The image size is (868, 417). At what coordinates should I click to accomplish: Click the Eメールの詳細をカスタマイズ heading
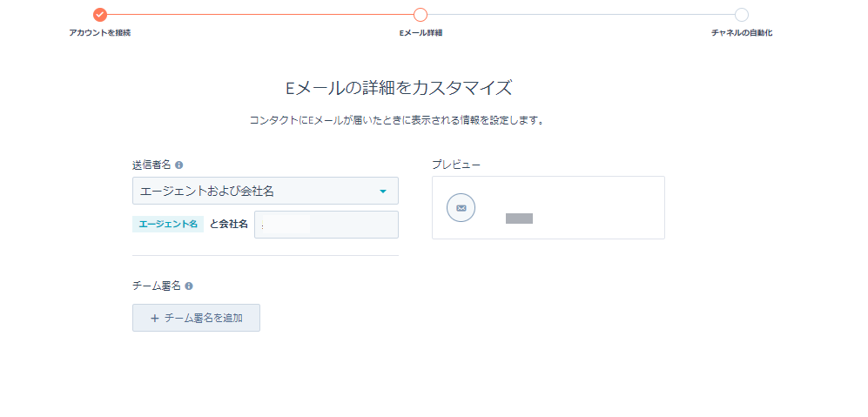pyautogui.click(x=399, y=89)
